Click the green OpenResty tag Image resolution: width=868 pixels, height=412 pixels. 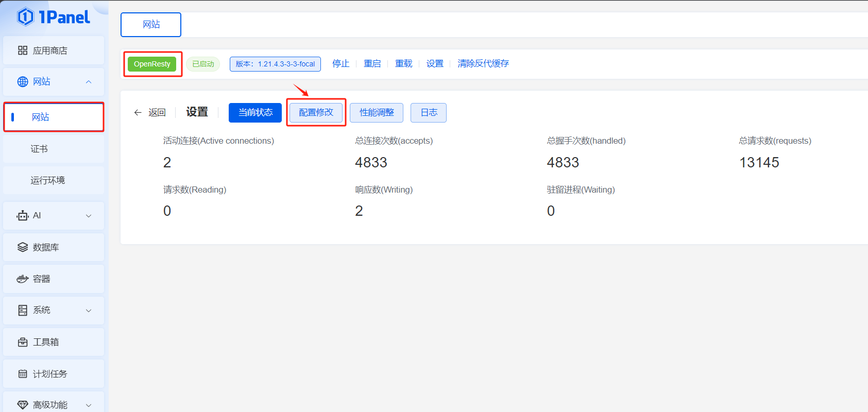tap(152, 64)
